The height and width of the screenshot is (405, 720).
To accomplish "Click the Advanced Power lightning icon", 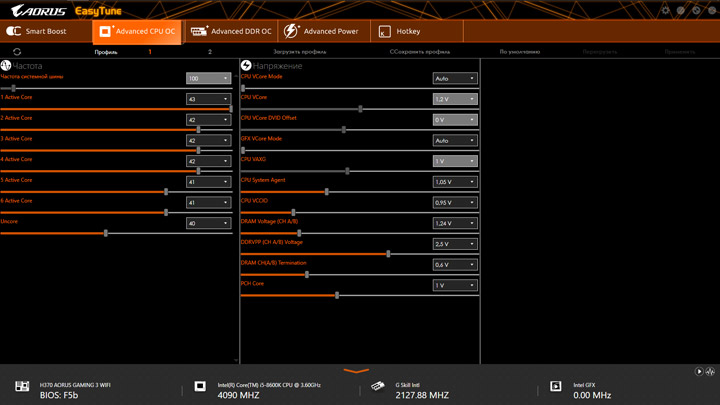I will (291, 31).
